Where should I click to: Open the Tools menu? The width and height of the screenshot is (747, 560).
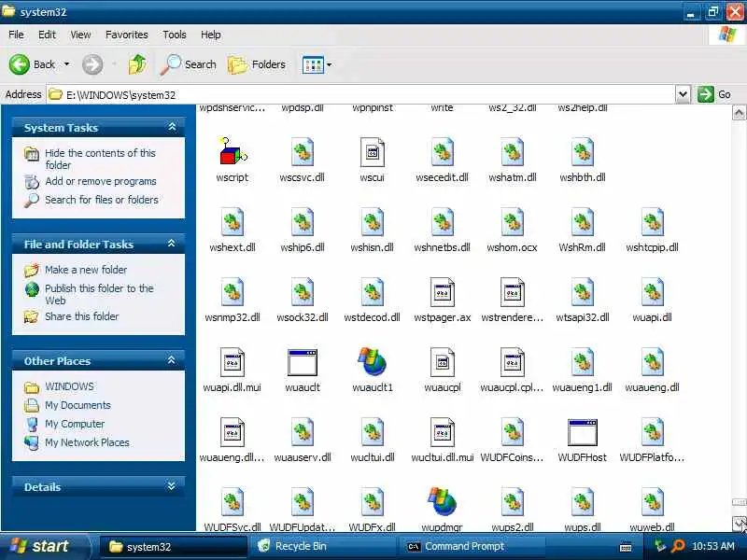click(175, 35)
